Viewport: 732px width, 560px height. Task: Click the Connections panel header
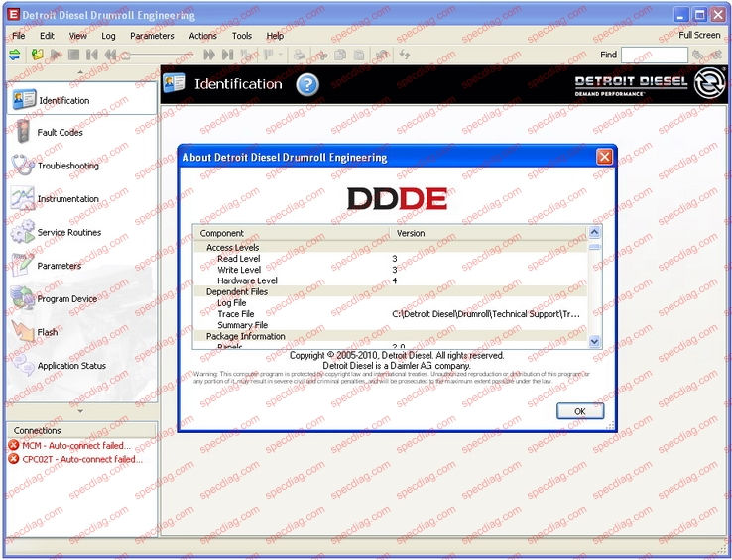(x=81, y=430)
